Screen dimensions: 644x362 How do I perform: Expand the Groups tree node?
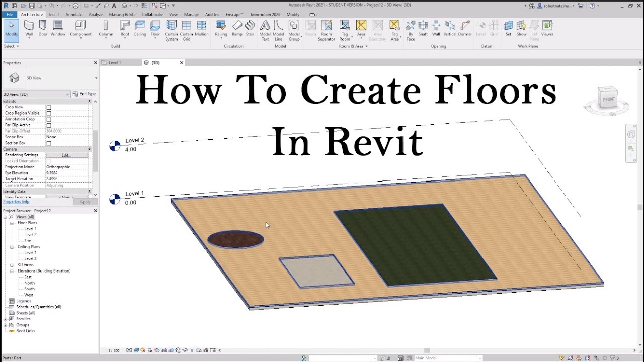pyautogui.click(x=5, y=325)
